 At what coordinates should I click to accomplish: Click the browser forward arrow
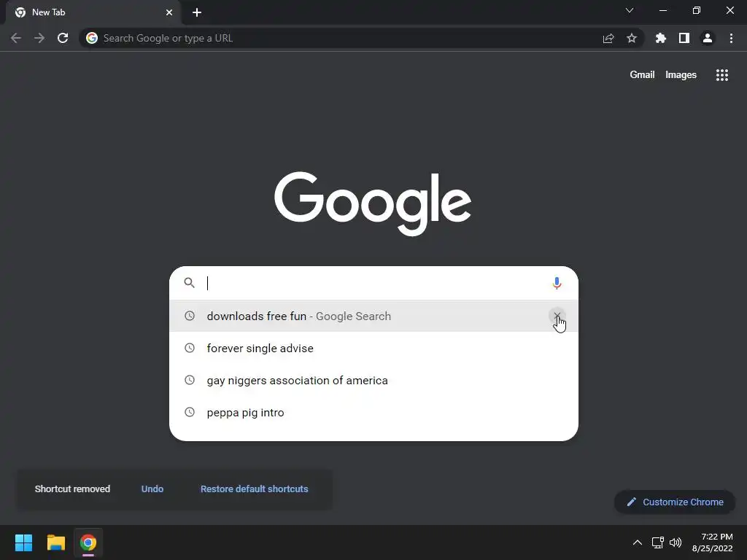39,38
